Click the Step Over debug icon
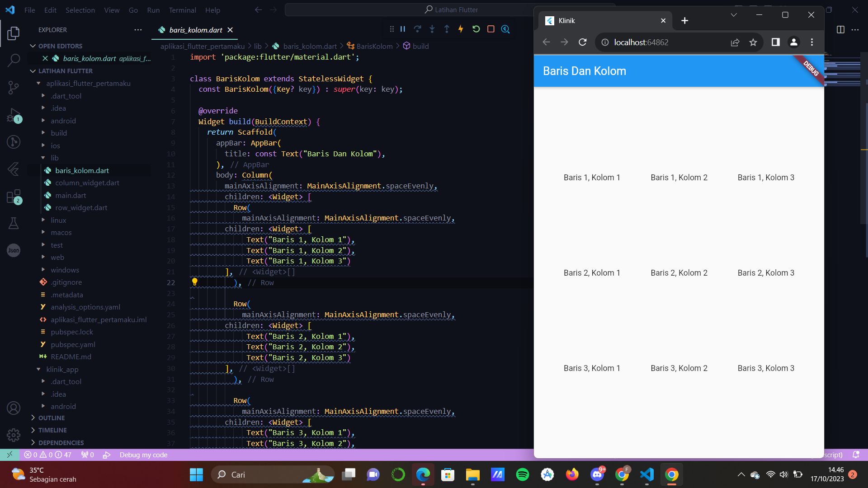The image size is (868, 488). 418,28
